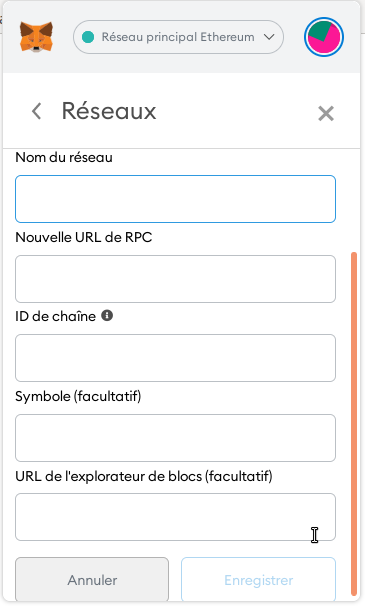The height and width of the screenshot is (606, 365).
Task: Click the Nouvelle URL de RPC label
Action: [84, 237]
